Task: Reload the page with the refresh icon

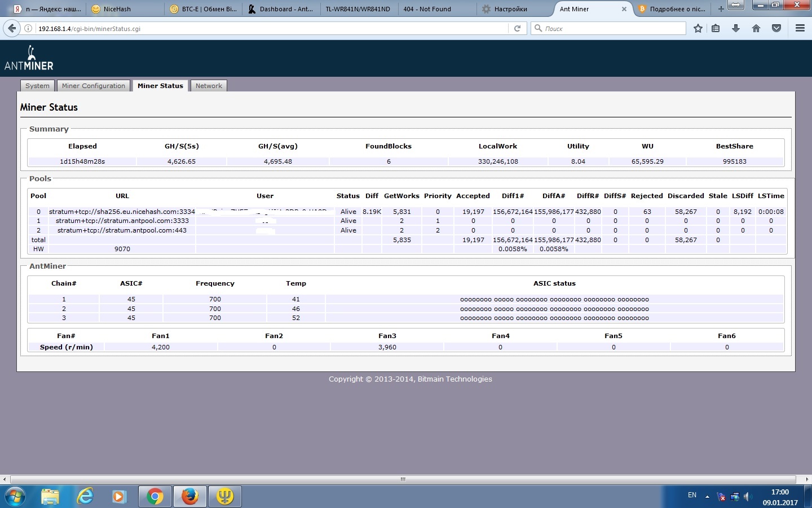Action: coord(517,28)
